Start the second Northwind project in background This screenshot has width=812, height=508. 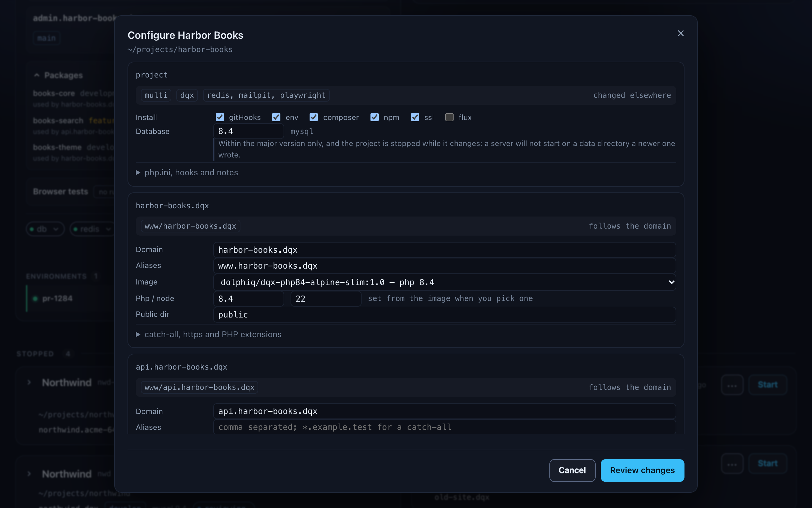click(768, 464)
